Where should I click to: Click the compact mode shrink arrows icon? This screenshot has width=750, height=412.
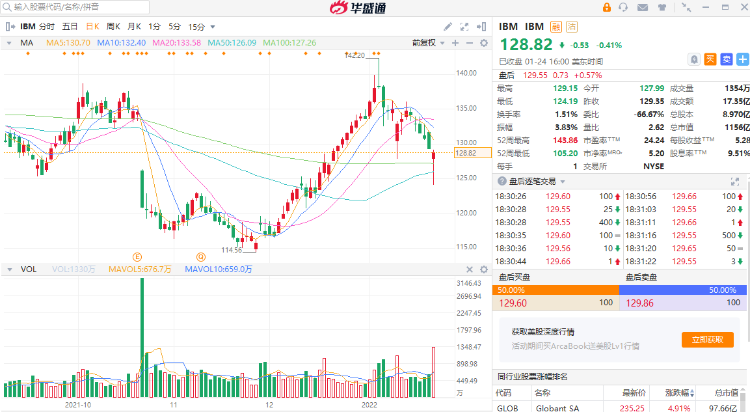[686, 7]
